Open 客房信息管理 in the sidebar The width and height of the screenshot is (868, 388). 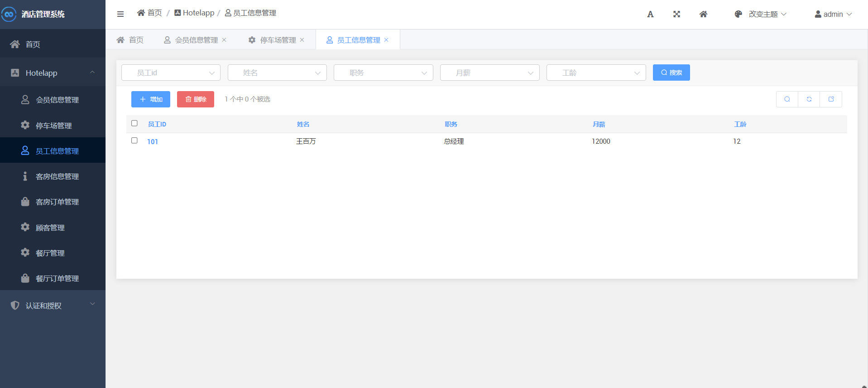click(x=53, y=176)
